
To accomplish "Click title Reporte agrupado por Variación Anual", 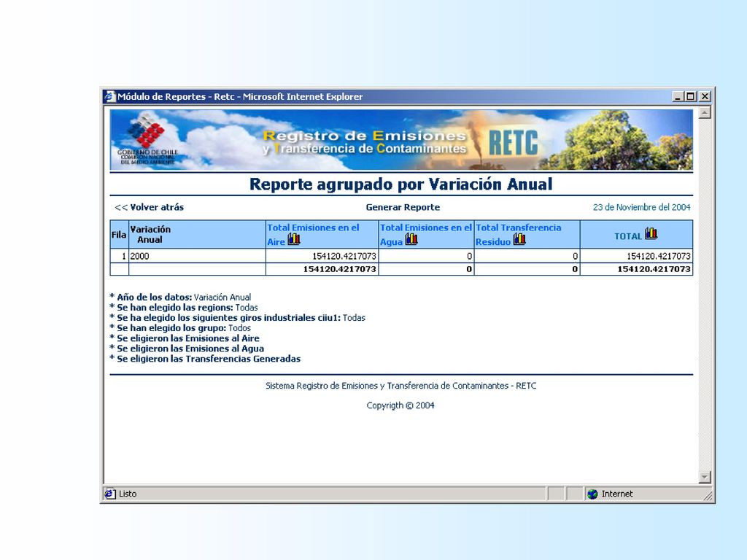I will point(400,184).
